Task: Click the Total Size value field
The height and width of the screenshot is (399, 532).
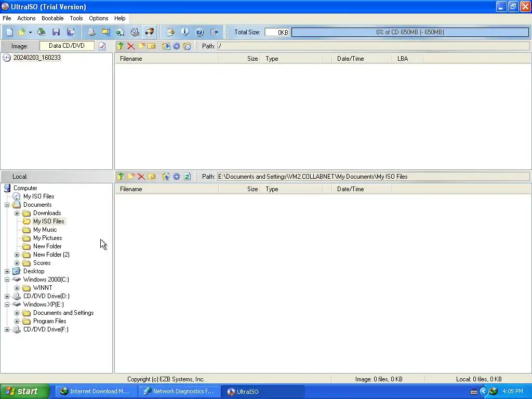Action: tap(277, 32)
